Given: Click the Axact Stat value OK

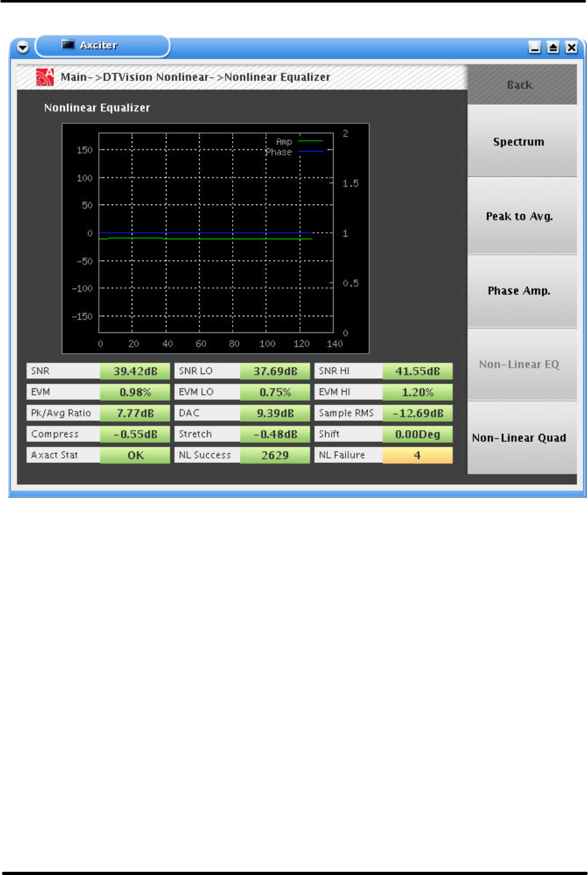Looking at the screenshot, I should (x=135, y=455).
